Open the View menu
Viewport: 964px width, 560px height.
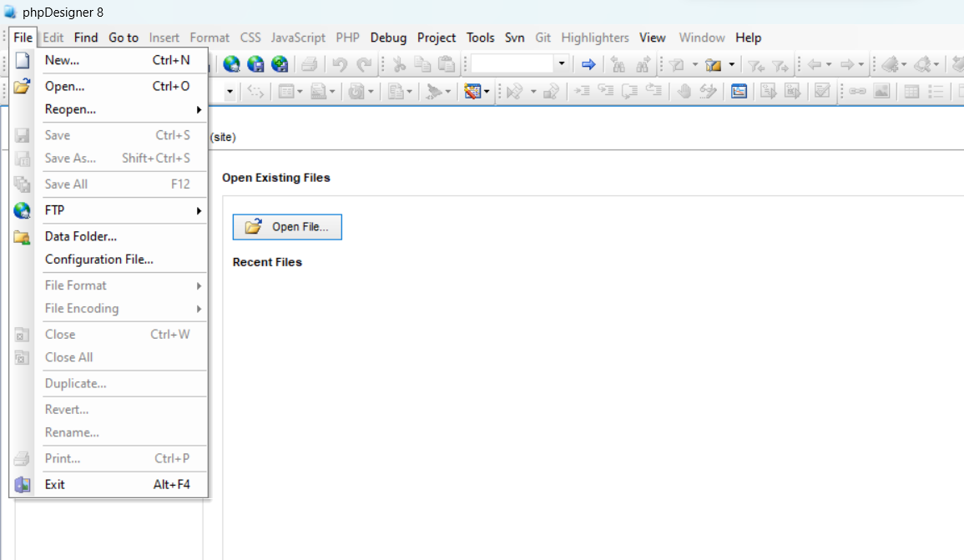(653, 38)
